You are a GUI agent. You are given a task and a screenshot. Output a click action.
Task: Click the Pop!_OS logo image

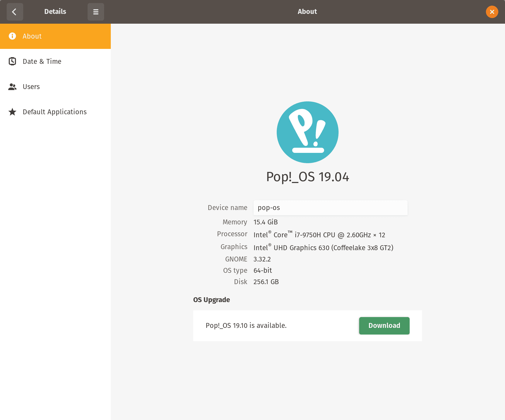click(307, 132)
